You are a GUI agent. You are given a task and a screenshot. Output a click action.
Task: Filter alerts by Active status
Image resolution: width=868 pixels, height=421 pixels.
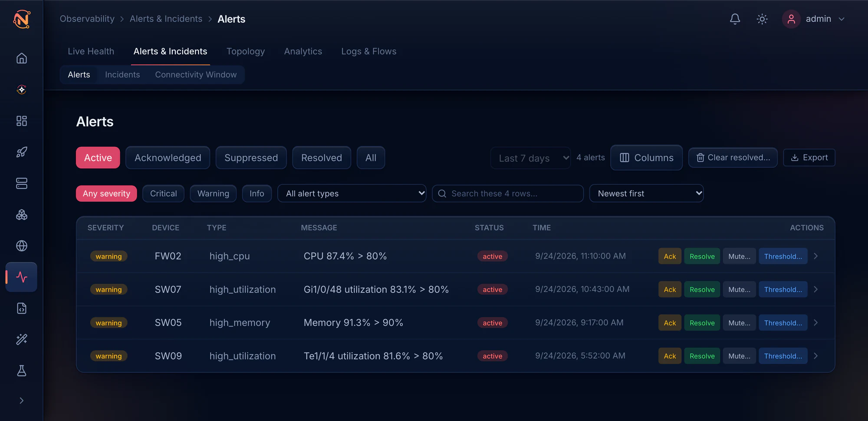tap(98, 158)
